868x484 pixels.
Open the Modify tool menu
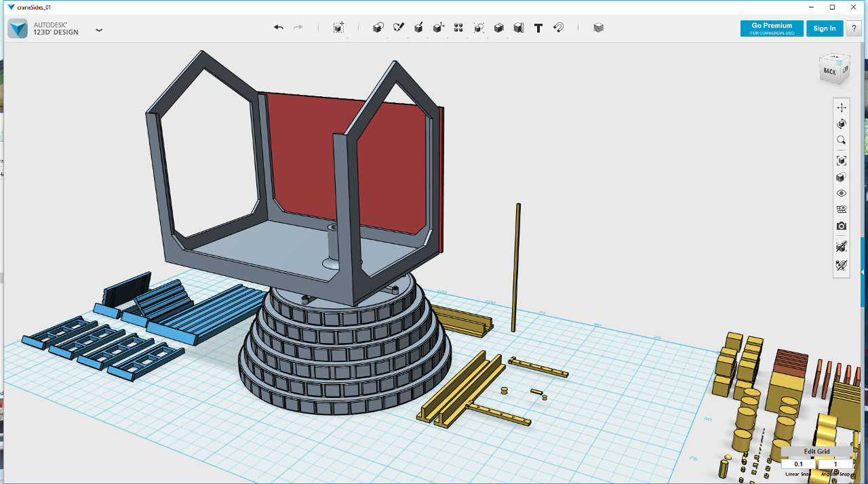click(x=439, y=28)
